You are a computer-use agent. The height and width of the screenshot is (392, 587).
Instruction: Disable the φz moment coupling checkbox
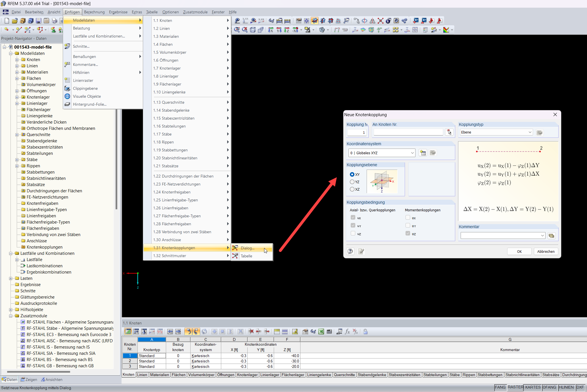pos(407,233)
